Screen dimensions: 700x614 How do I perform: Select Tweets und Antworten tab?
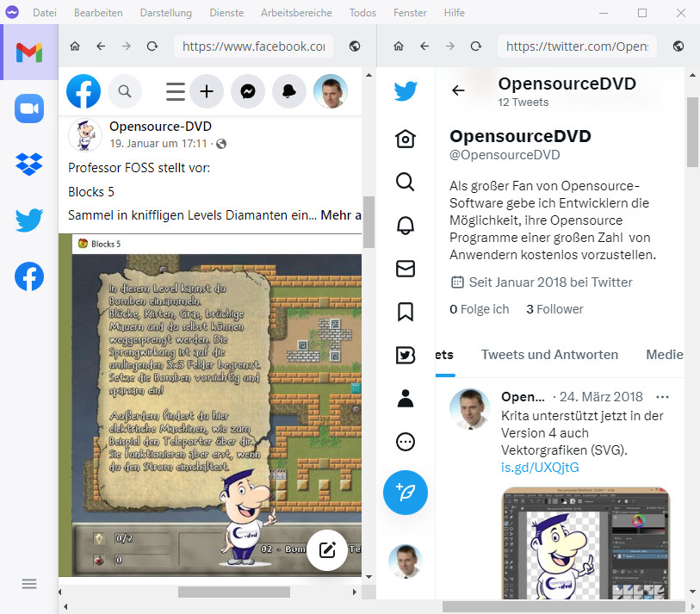pyautogui.click(x=549, y=355)
